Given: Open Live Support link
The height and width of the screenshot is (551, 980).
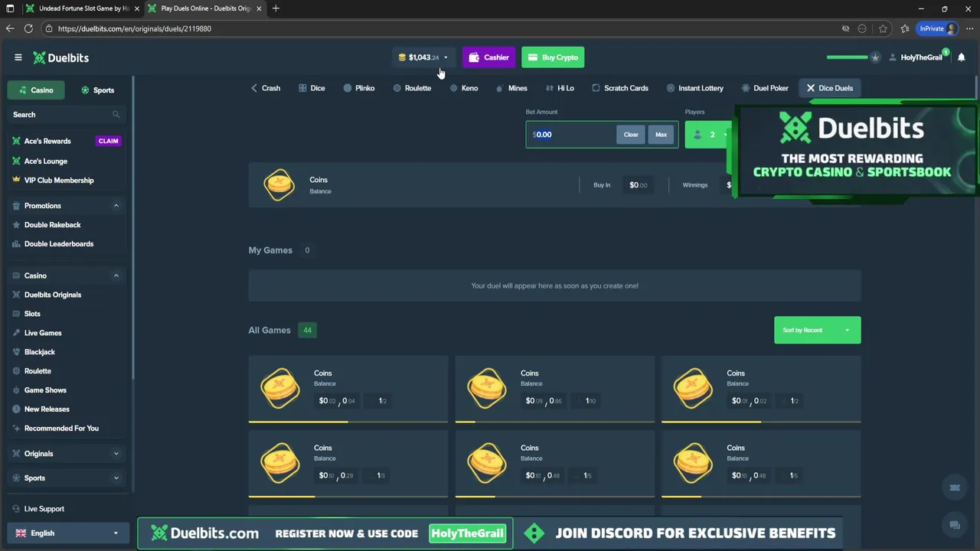Looking at the screenshot, I should [44, 509].
